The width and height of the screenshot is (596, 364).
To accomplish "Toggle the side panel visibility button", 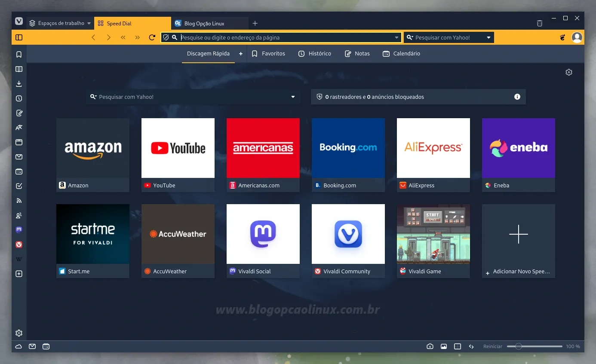I will 19,37.
